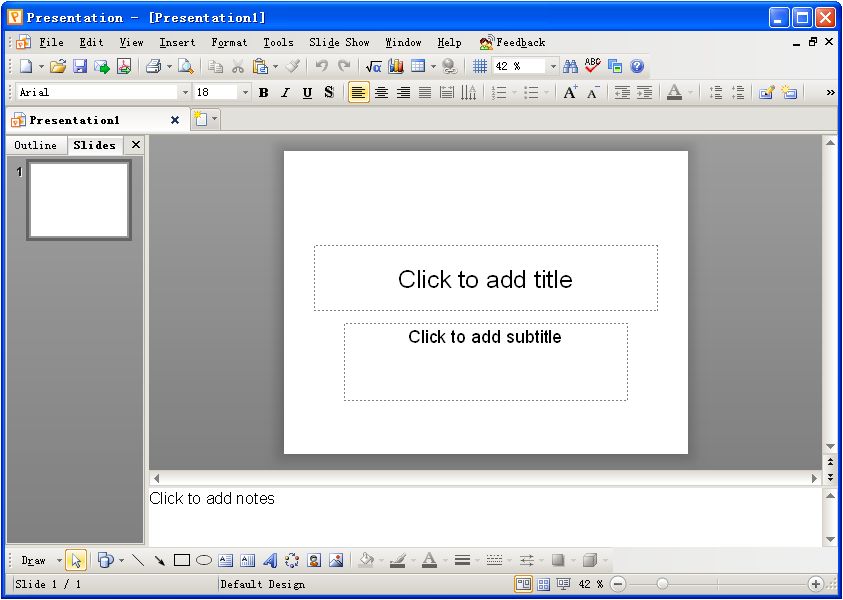Toggle Bold formatting

click(x=263, y=92)
